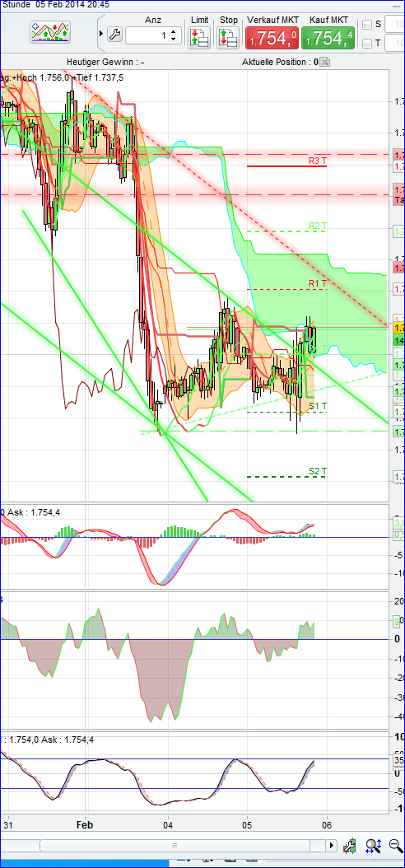Select the R2 T resistance line label
405x868 pixels.
[318, 226]
